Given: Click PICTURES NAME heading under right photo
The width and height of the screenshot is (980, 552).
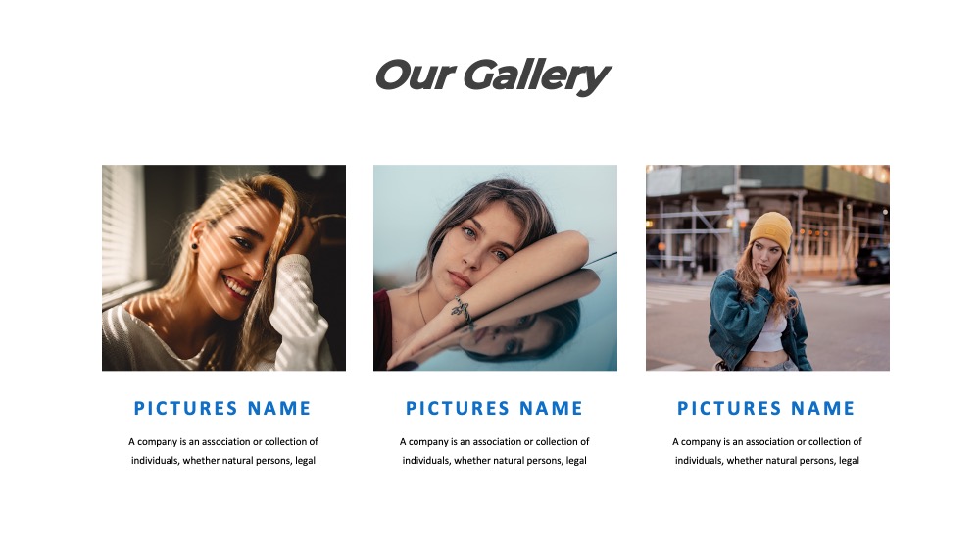Looking at the screenshot, I should [766, 408].
